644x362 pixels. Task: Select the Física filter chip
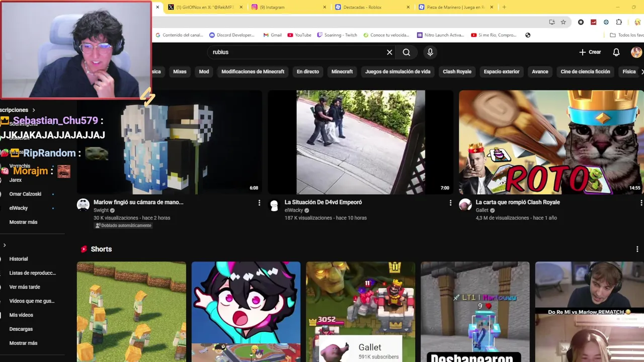(x=629, y=71)
